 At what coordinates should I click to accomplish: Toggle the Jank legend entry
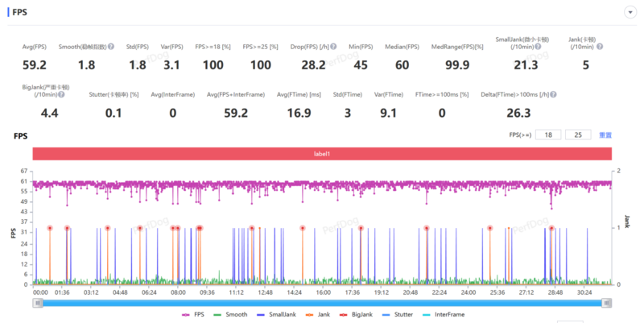pyautogui.click(x=318, y=314)
